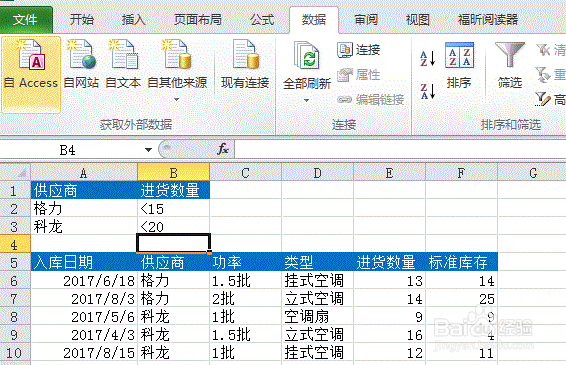
Task: Click criteria cell containing <20
Action: tap(174, 226)
